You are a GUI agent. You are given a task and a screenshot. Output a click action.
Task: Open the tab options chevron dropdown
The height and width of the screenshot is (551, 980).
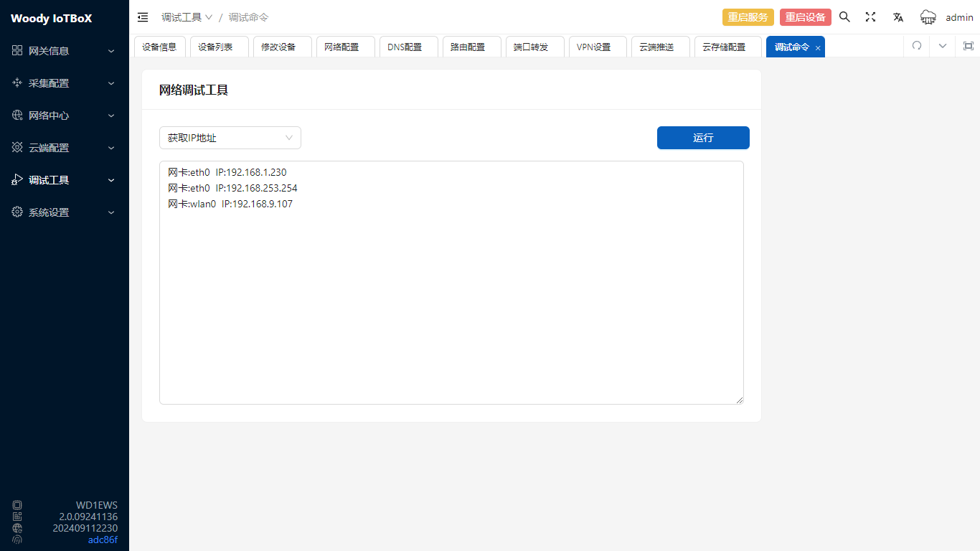[943, 46]
